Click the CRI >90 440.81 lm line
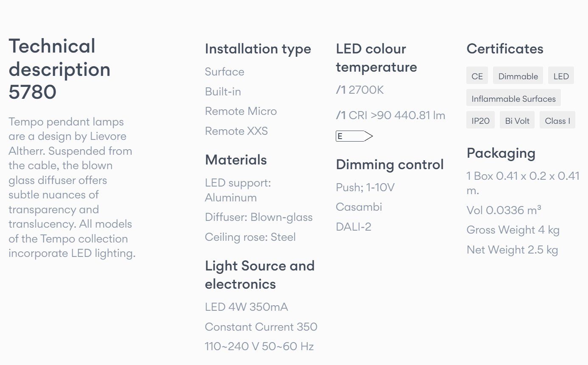Screen dimensions: 588x365 tap(390, 115)
